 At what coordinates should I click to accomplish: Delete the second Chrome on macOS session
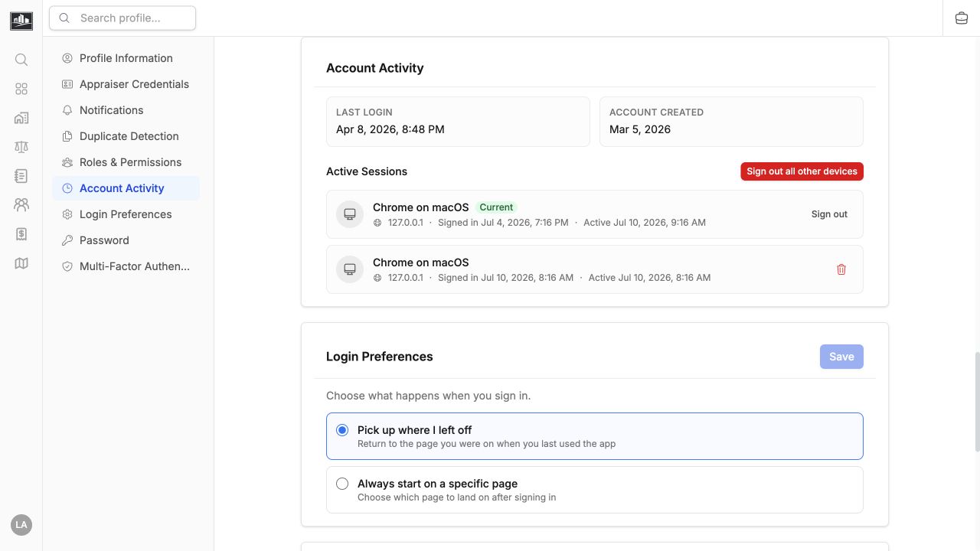(x=841, y=269)
